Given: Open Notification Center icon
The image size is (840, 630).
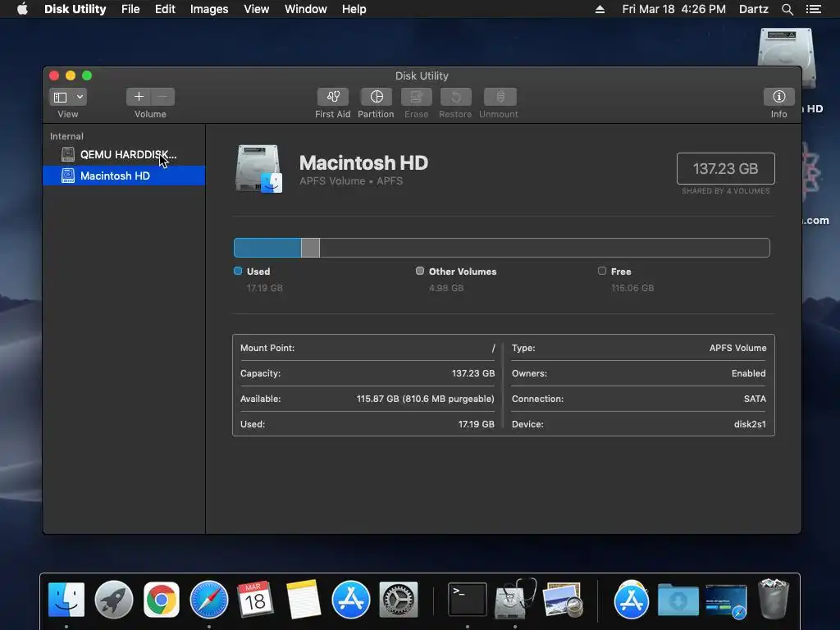Looking at the screenshot, I should point(813,9).
